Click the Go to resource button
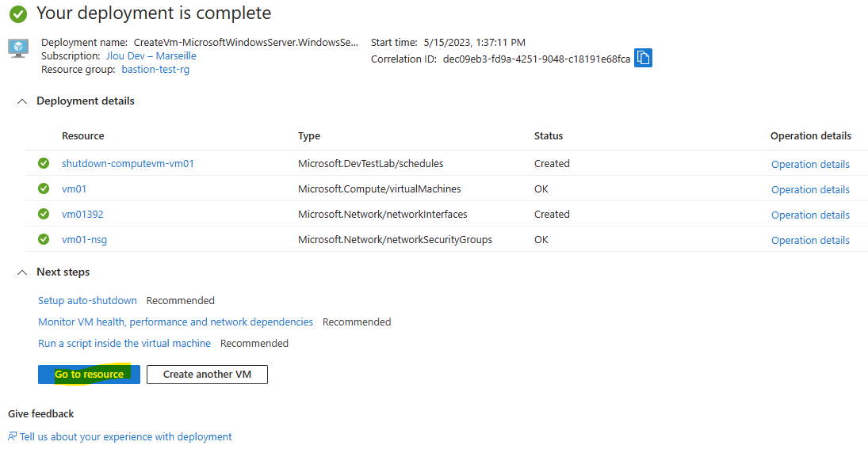The height and width of the screenshot is (453, 868). tap(89, 375)
